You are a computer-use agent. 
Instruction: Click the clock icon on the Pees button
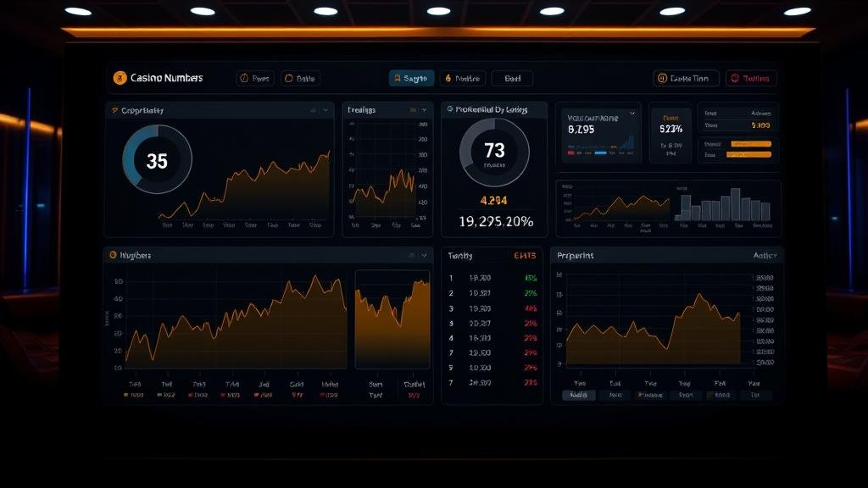click(244, 78)
